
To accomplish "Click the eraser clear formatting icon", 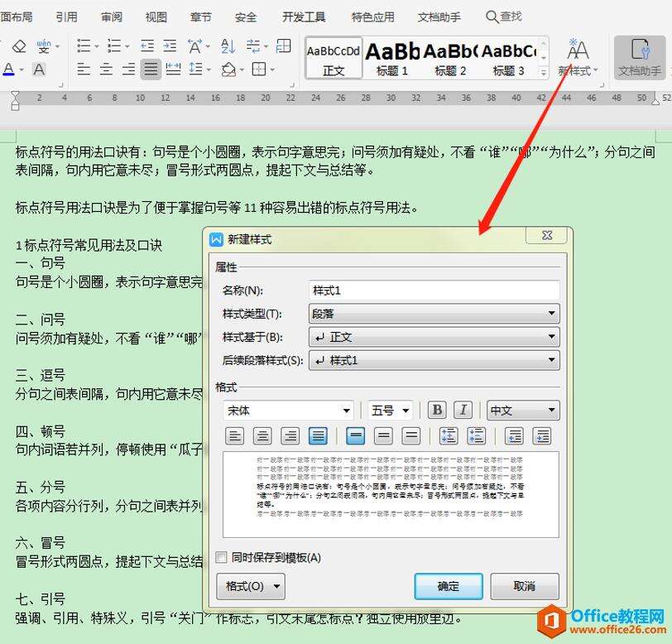I will point(19,46).
